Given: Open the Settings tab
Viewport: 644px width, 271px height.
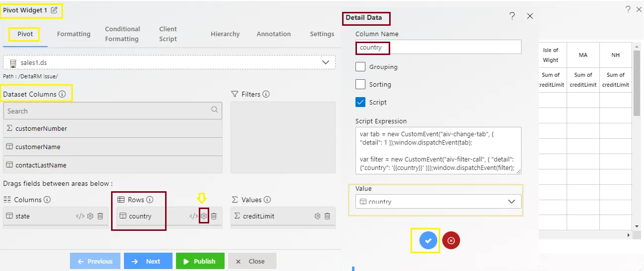Looking at the screenshot, I should point(322,34).
